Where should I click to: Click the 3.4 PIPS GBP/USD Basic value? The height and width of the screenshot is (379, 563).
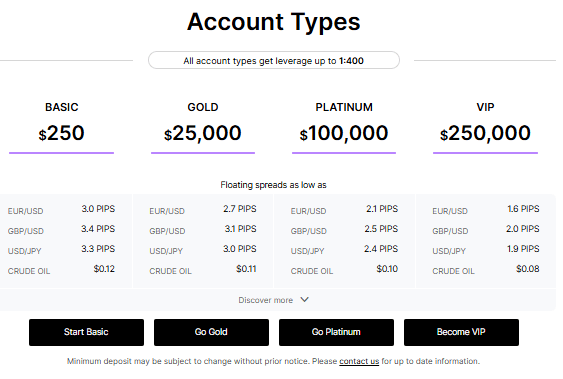[98, 229]
